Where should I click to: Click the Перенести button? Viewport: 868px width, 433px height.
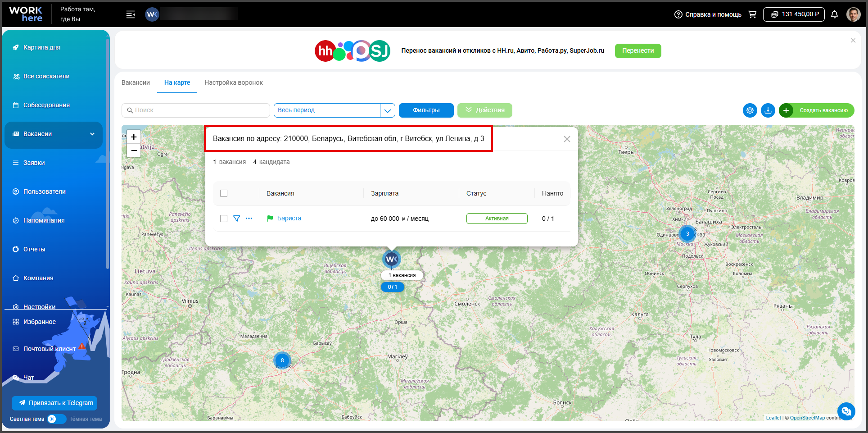[x=638, y=51]
